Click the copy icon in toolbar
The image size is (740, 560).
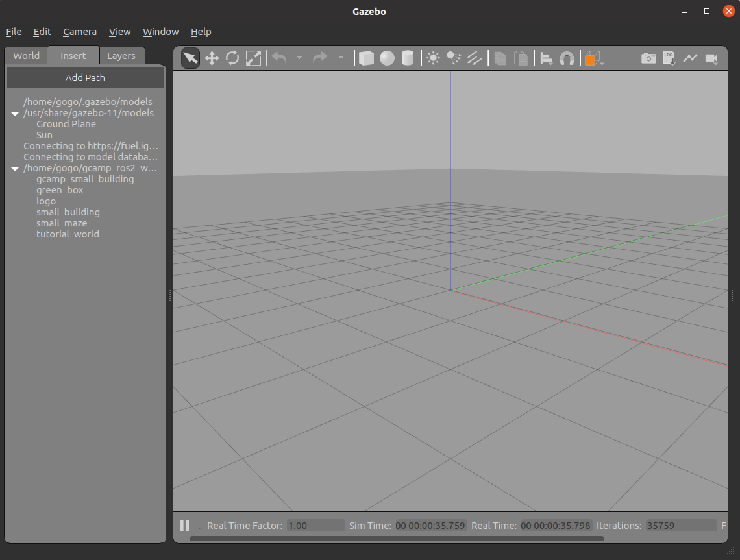pyautogui.click(x=500, y=58)
